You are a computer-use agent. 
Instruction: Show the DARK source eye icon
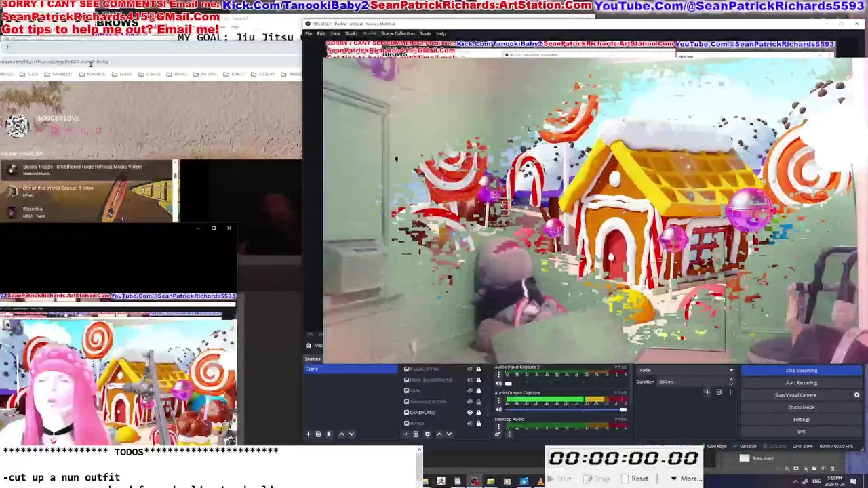point(470,391)
